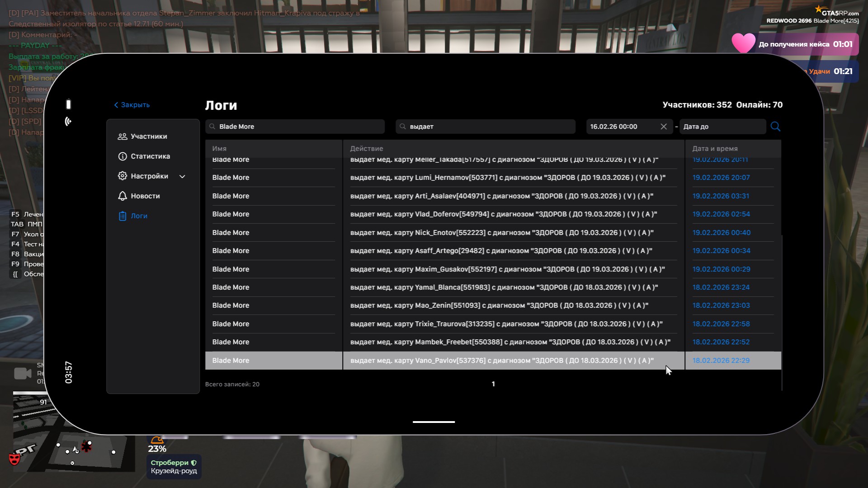The image size is (868, 488).
Task: Click the Логи clipboard icon
Action: point(122,216)
